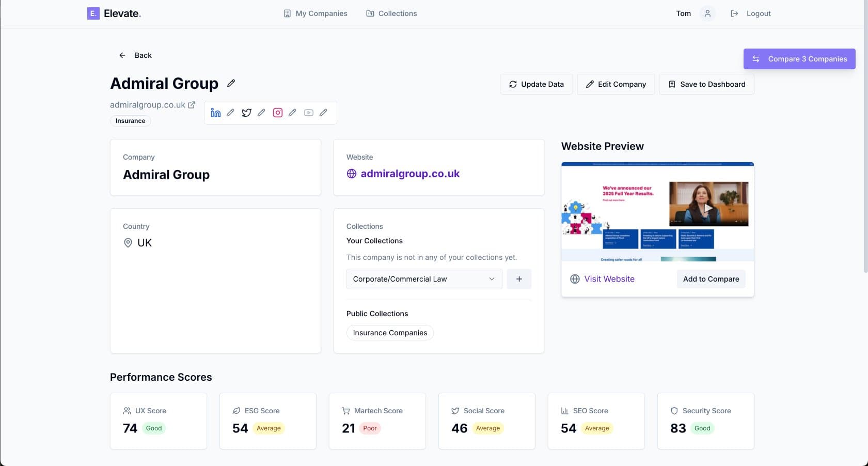This screenshot has height=466, width=868.
Task: Click the 'Average' badge on ESG Score
Action: [x=269, y=428]
